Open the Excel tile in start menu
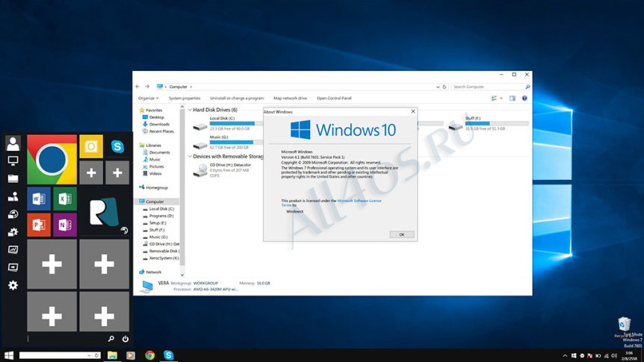644x362 pixels. [x=65, y=199]
